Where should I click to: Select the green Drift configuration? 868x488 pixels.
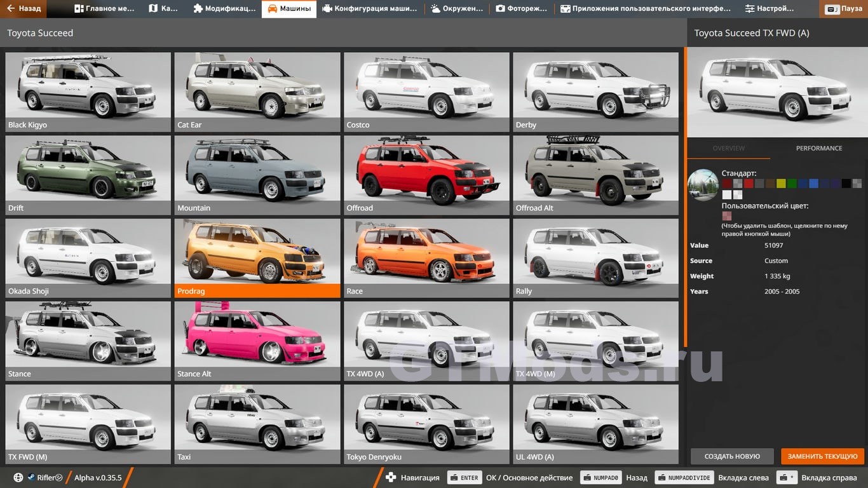coord(88,175)
